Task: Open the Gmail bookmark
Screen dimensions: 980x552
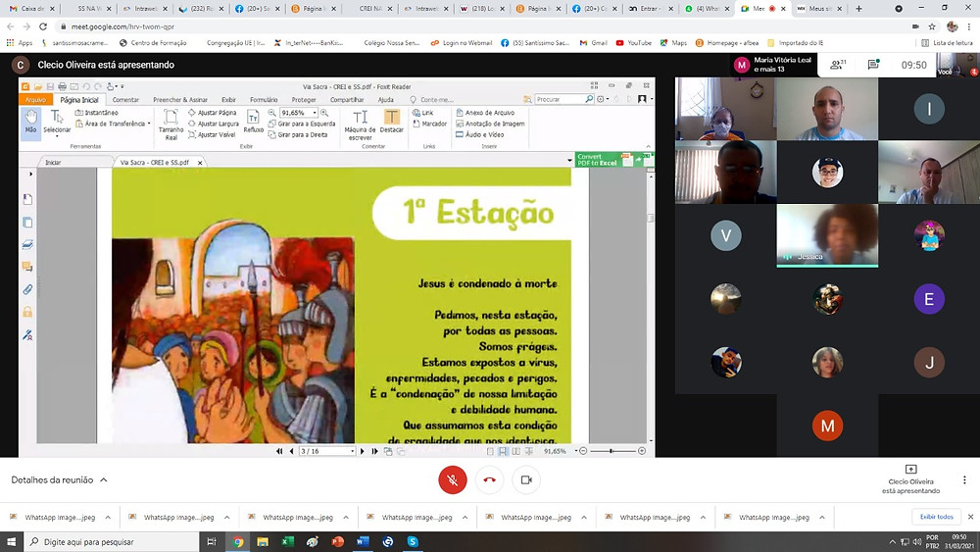Action: coord(593,43)
